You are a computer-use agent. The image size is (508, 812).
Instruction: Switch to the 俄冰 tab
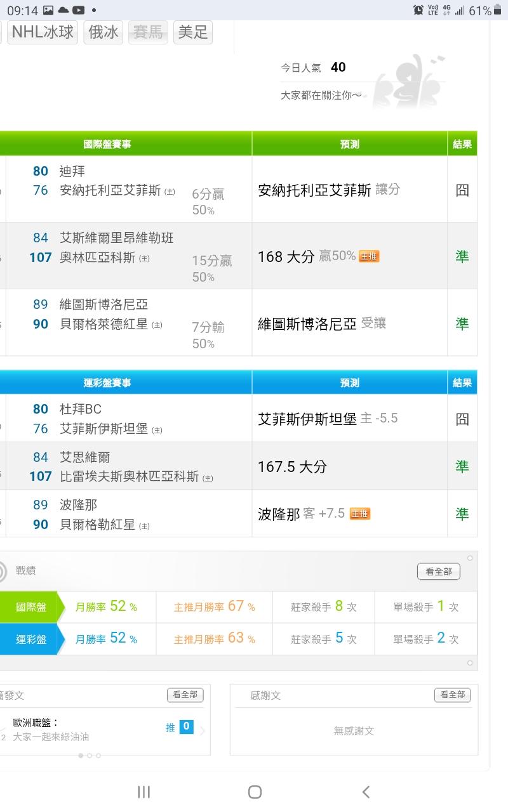coord(104,32)
